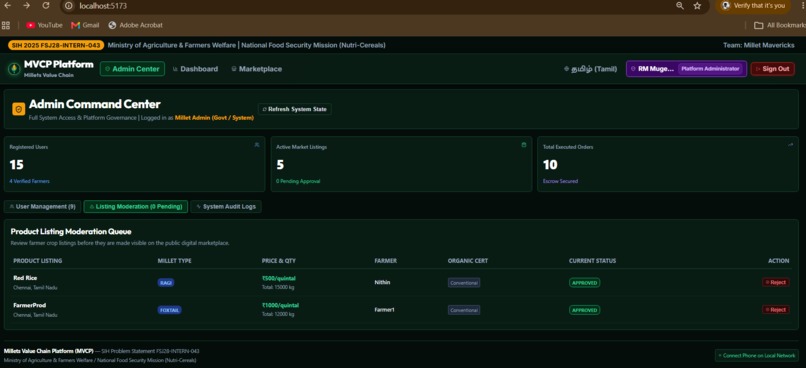The image size is (806, 368).
Task: Switch to Listing Moderation (0 Pending) tab
Action: coord(136,207)
